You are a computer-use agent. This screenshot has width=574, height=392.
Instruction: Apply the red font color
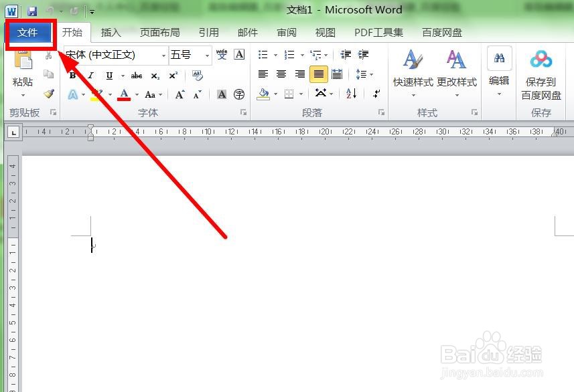pos(124,95)
